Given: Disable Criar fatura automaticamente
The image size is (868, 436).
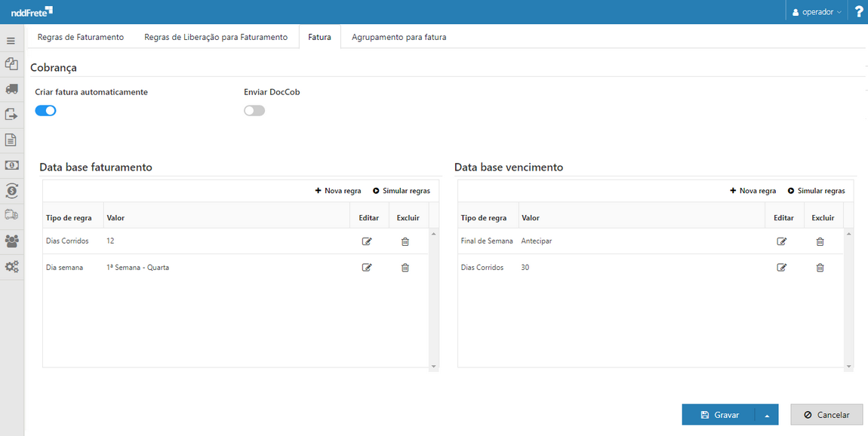Looking at the screenshot, I should [45, 110].
